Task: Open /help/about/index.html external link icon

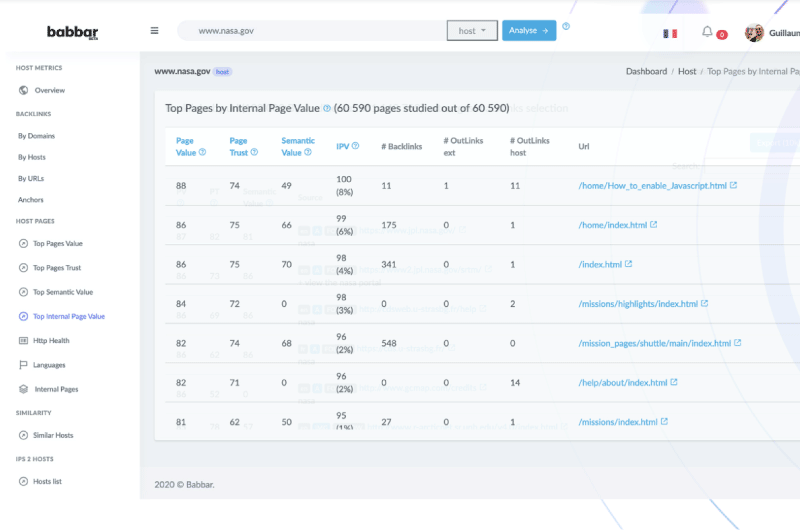Action: click(x=674, y=382)
